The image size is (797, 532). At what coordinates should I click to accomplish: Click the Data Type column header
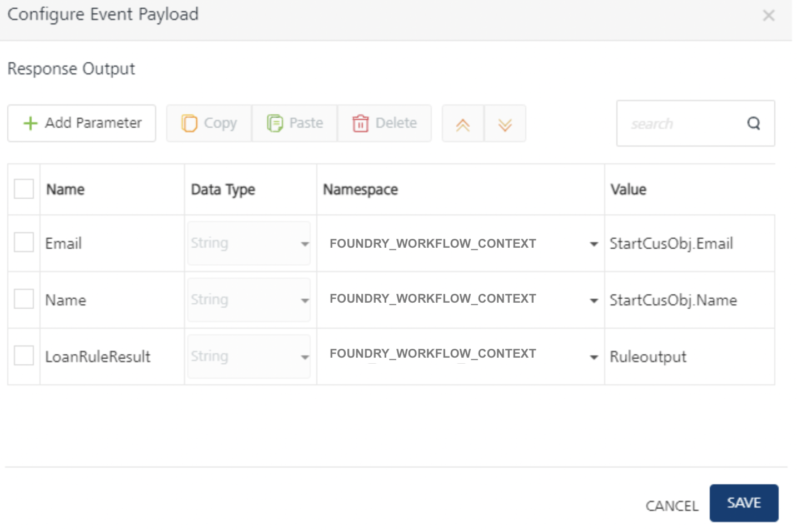pos(223,189)
